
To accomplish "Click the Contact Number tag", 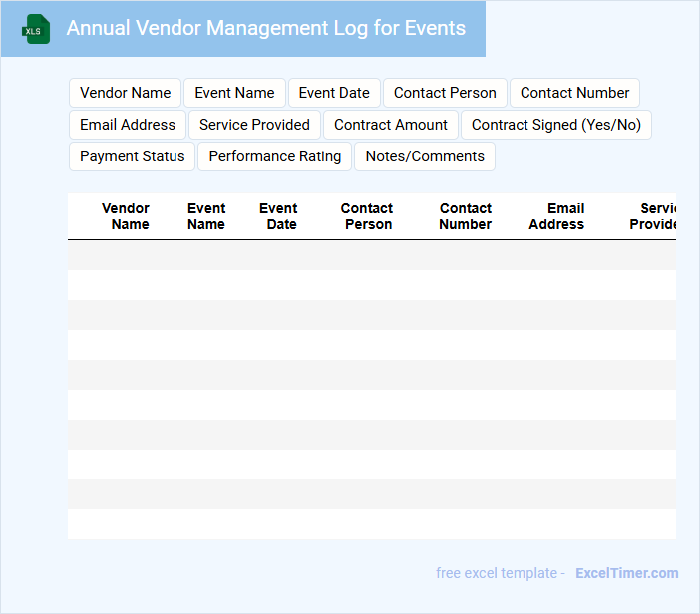I will (574, 93).
